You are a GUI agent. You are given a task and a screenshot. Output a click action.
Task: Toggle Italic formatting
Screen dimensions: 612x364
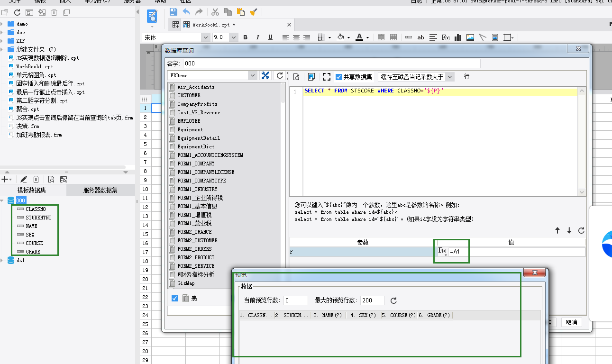258,37
